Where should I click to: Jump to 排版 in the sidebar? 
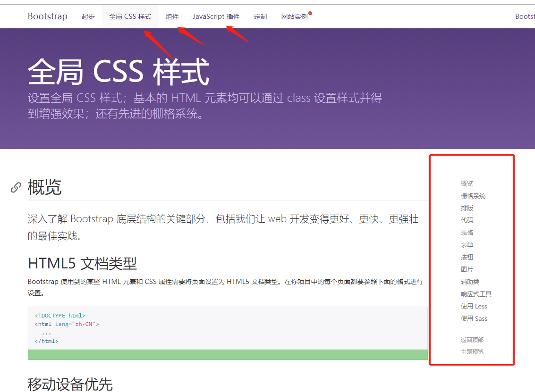pyautogui.click(x=467, y=208)
